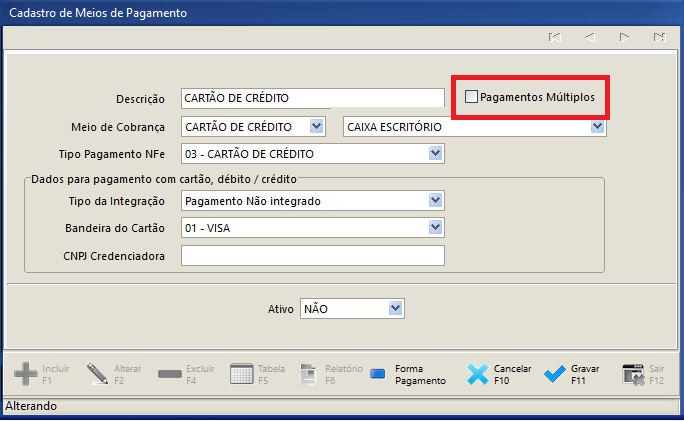Open the Tabela grid icon
The height and width of the screenshot is (421, 684).
(x=241, y=374)
